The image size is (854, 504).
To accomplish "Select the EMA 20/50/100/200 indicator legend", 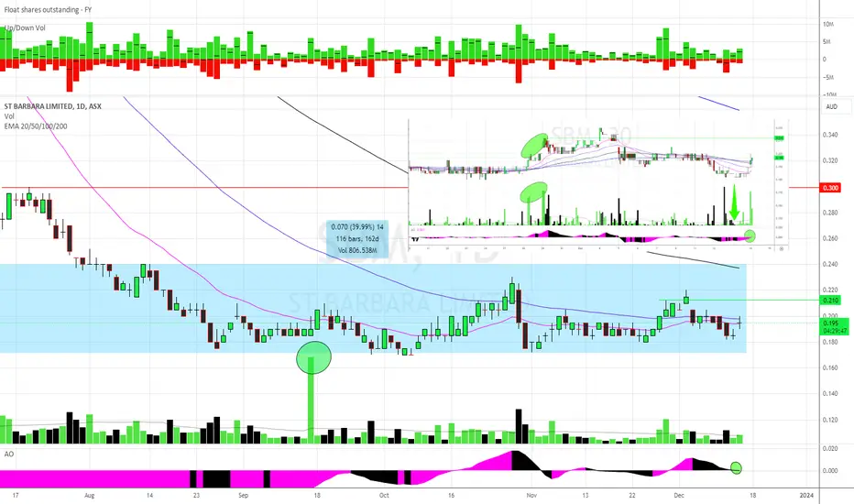I will pyautogui.click(x=36, y=126).
